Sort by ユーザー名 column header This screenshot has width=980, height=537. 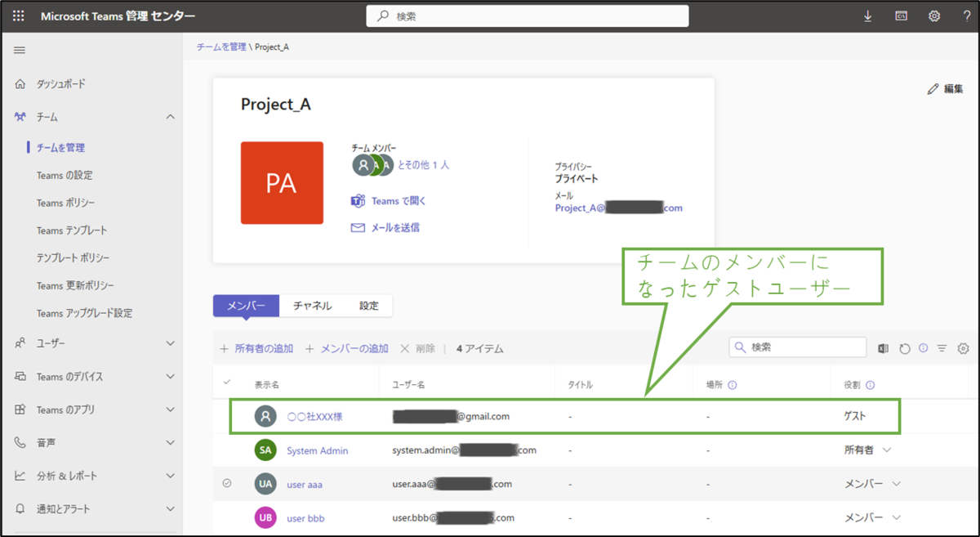(409, 385)
